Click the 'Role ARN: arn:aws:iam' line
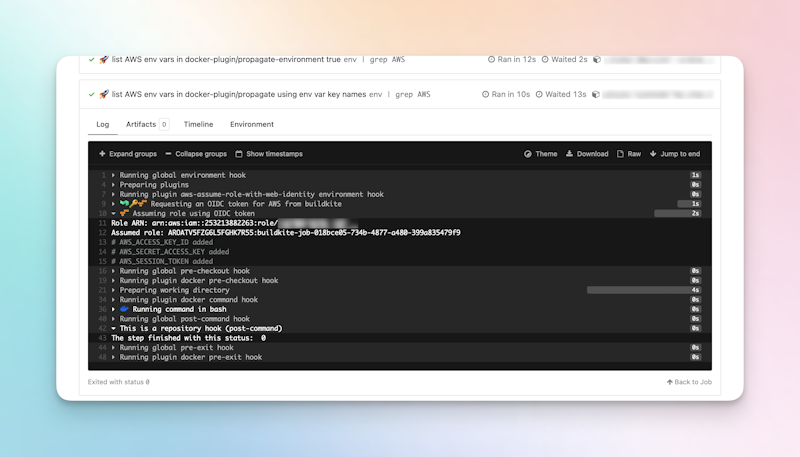 click(x=235, y=223)
